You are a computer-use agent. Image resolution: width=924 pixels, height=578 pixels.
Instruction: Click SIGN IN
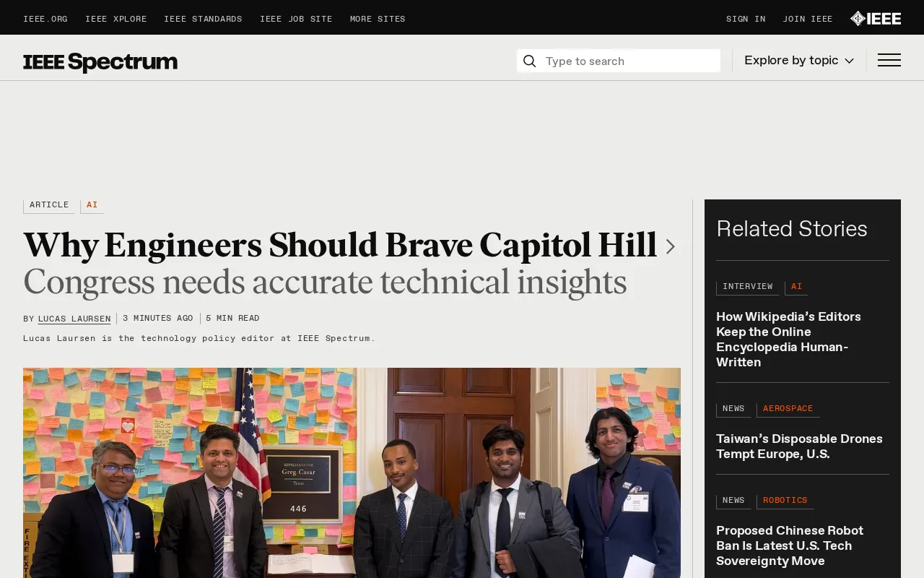pyautogui.click(x=746, y=20)
